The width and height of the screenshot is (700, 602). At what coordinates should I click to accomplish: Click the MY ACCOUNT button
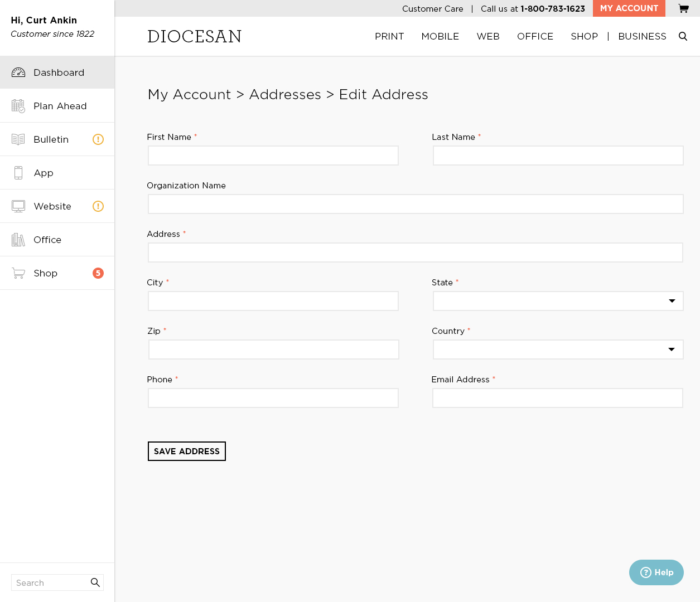click(x=629, y=8)
